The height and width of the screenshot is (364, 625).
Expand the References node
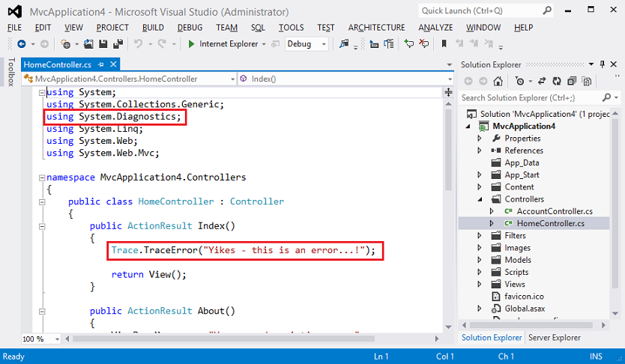(x=480, y=151)
